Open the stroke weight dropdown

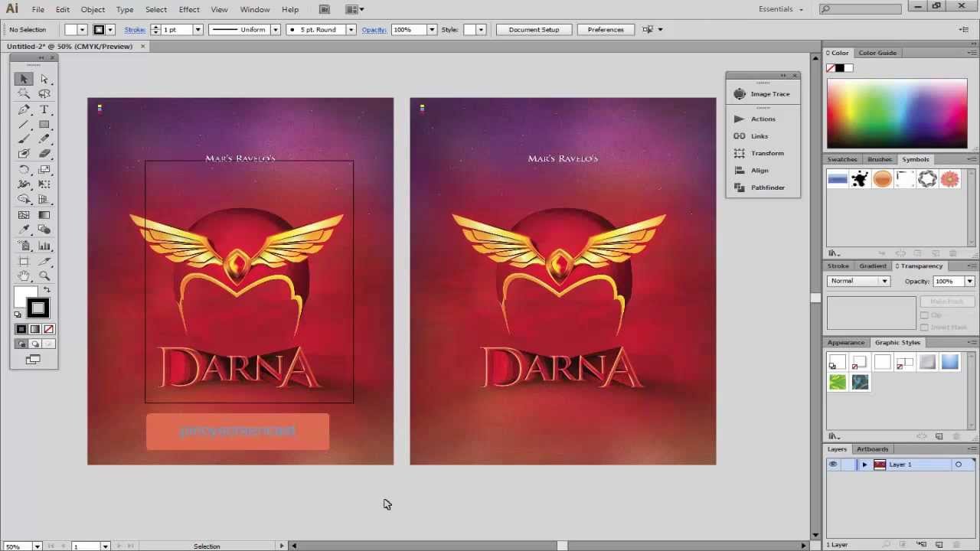[x=198, y=30]
